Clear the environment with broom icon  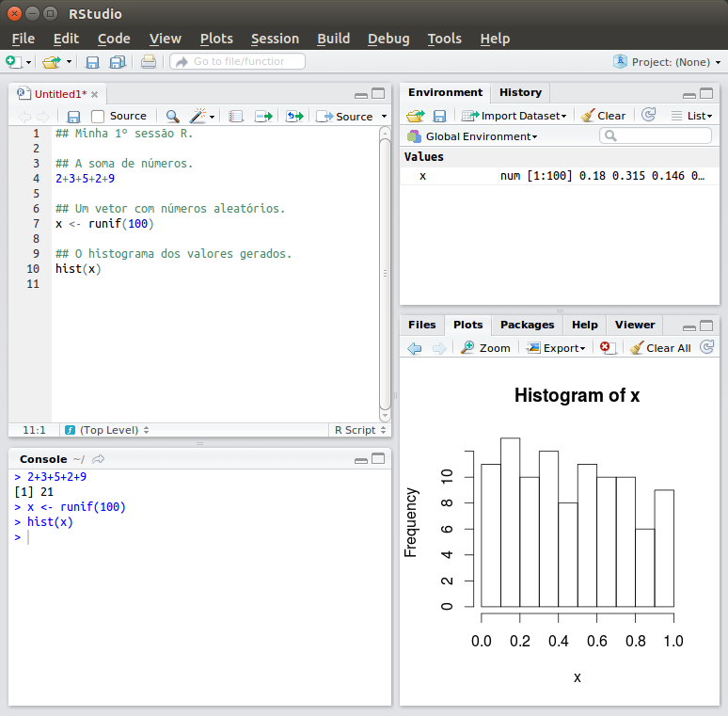click(x=603, y=116)
